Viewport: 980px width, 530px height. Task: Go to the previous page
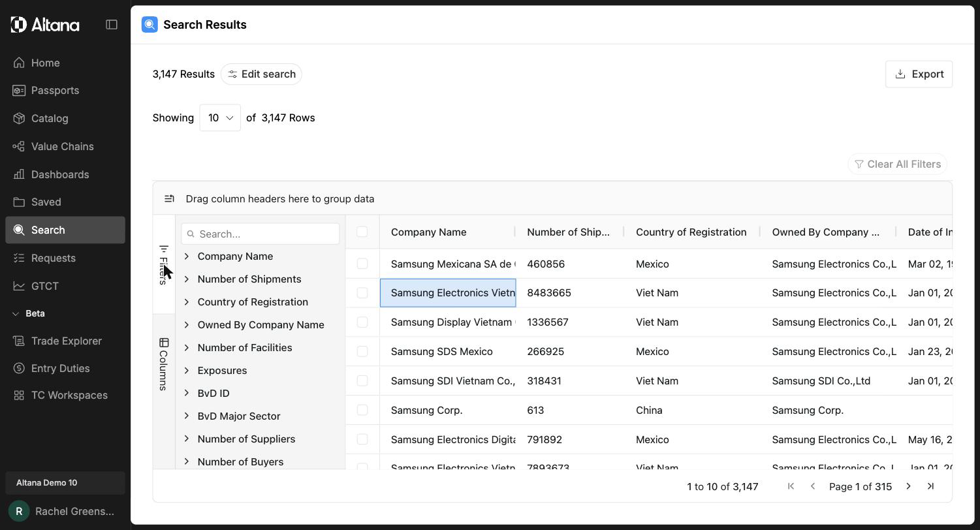coord(813,486)
